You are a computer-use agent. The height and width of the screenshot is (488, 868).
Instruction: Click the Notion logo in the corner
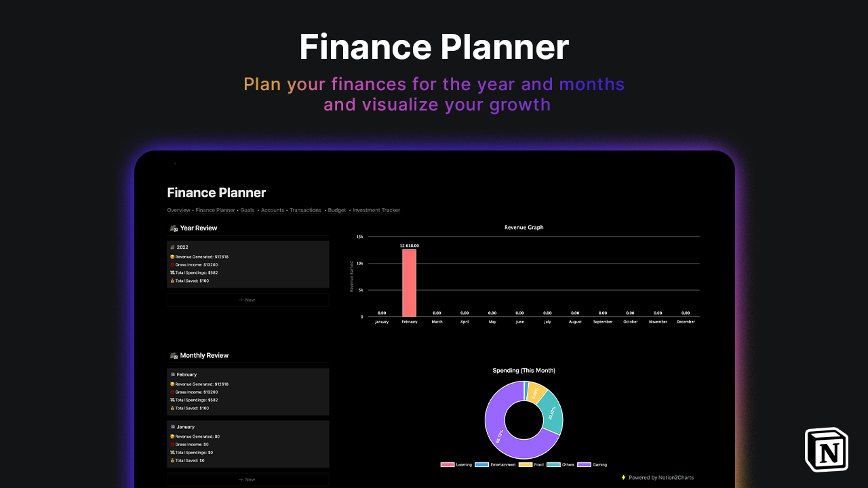[826, 449]
